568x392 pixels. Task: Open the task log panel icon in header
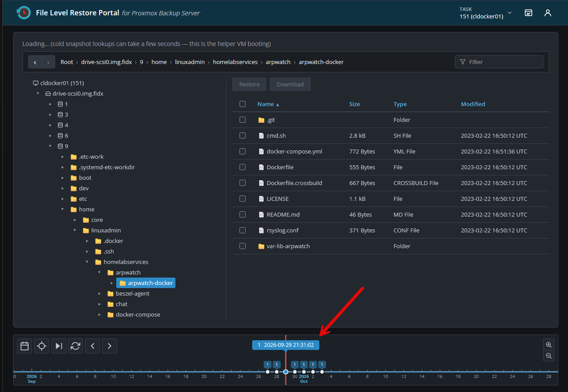click(x=529, y=13)
